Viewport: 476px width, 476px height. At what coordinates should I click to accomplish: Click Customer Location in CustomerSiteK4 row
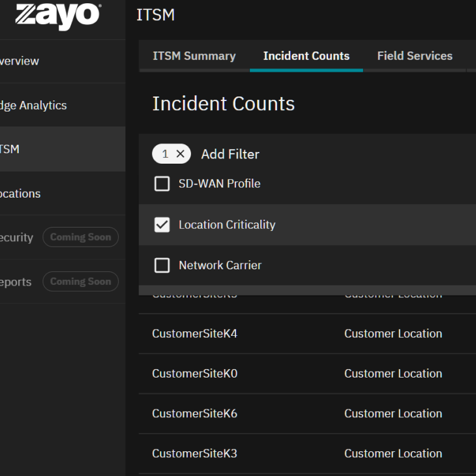[393, 334]
